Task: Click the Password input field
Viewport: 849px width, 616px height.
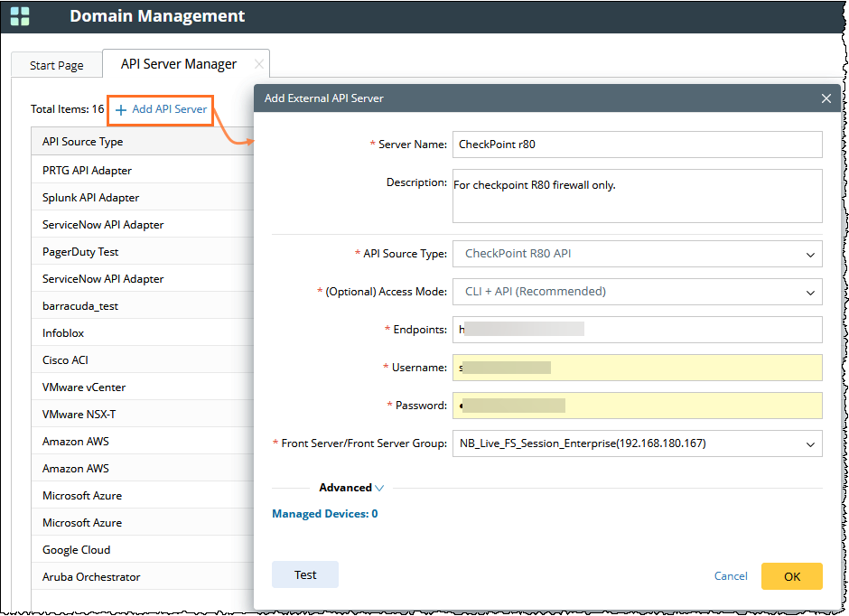Action: (637, 406)
